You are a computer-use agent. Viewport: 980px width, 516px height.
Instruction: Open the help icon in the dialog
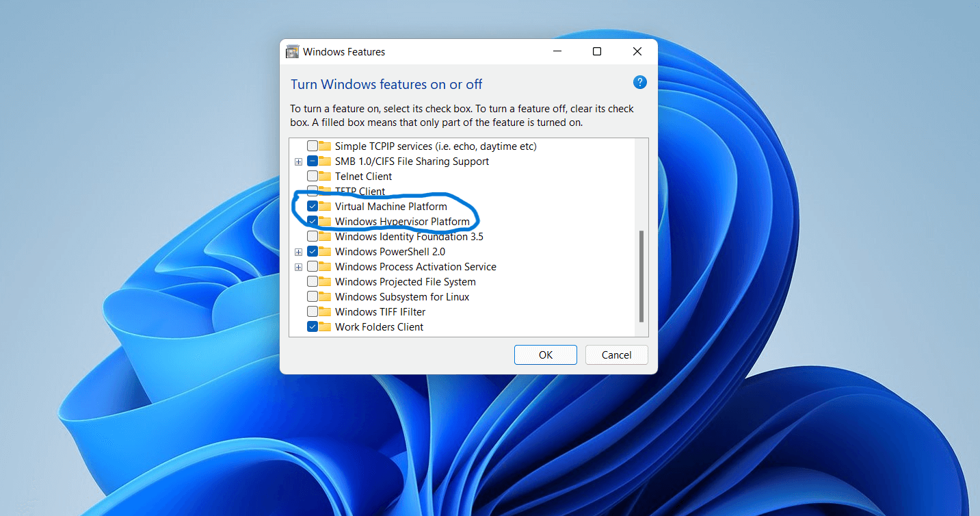click(639, 82)
